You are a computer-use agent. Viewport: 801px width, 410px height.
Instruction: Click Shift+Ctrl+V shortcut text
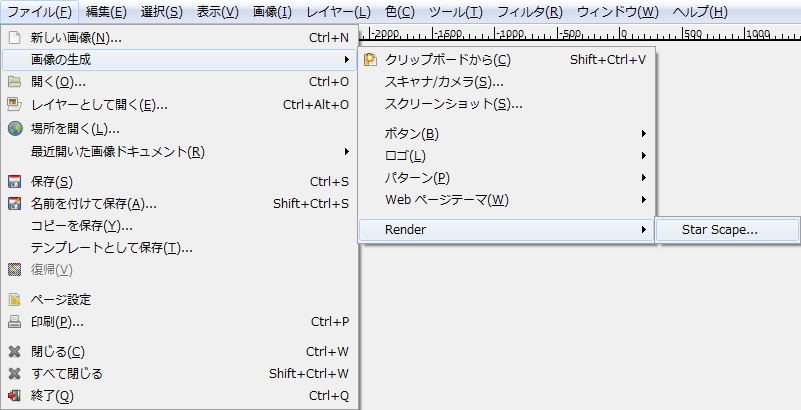pos(608,60)
